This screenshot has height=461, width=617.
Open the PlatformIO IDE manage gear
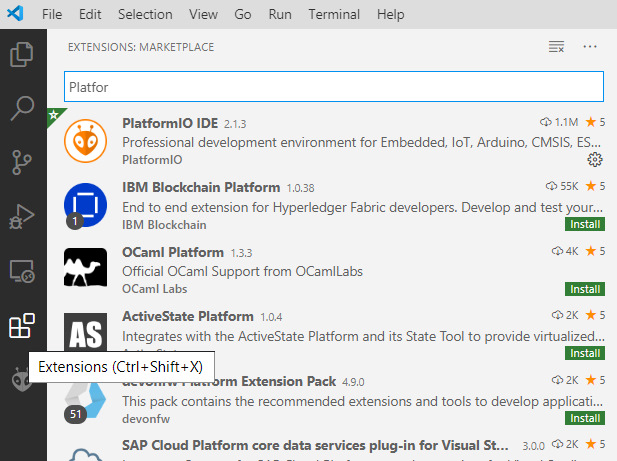click(595, 159)
